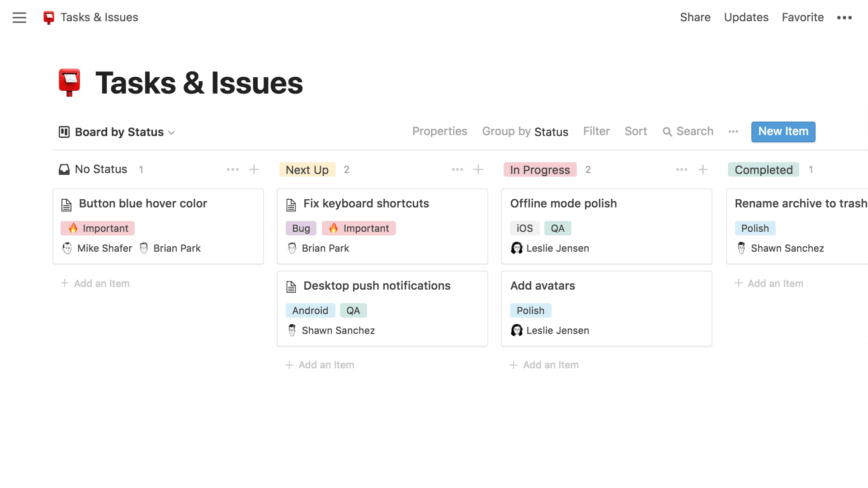Click the ellipsis icon on Next Up column
The height and width of the screenshot is (488, 868).
[458, 169]
